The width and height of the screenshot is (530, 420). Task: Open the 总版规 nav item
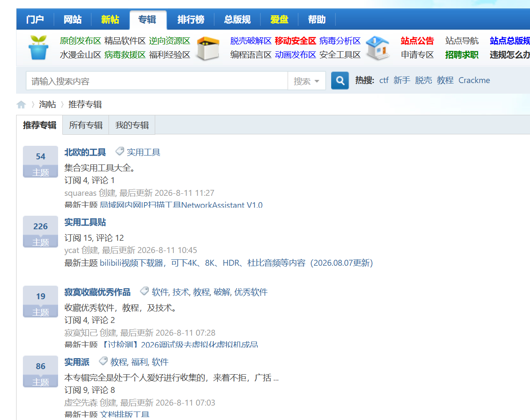(x=237, y=19)
